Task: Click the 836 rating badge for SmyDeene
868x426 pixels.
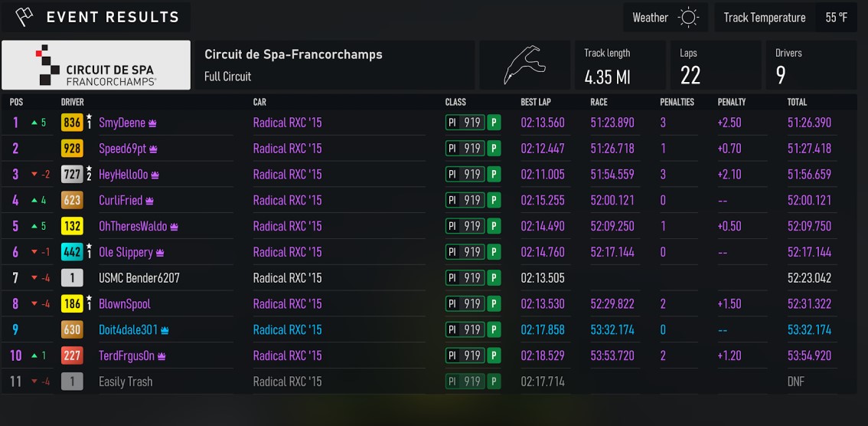Action: tap(72, 123)
